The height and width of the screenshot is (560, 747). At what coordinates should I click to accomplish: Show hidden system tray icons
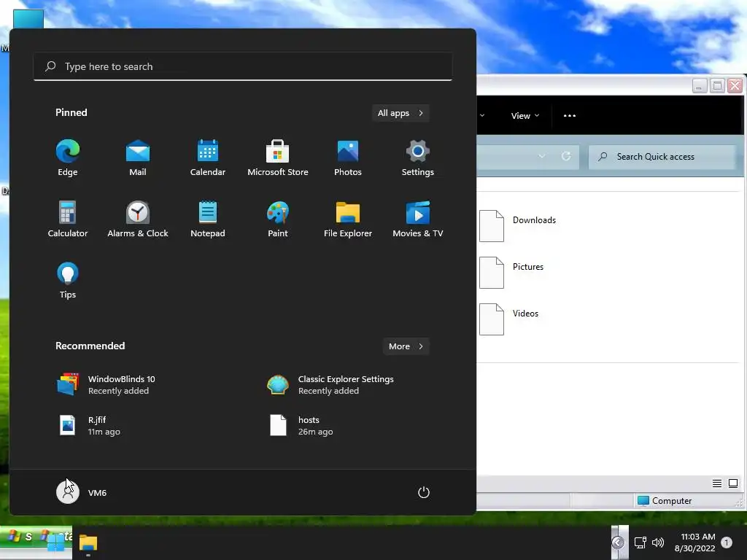[618, 542]
